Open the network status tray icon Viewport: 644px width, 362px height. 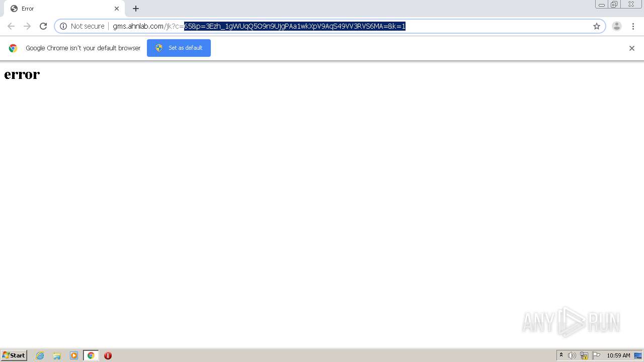click(584, 355)
